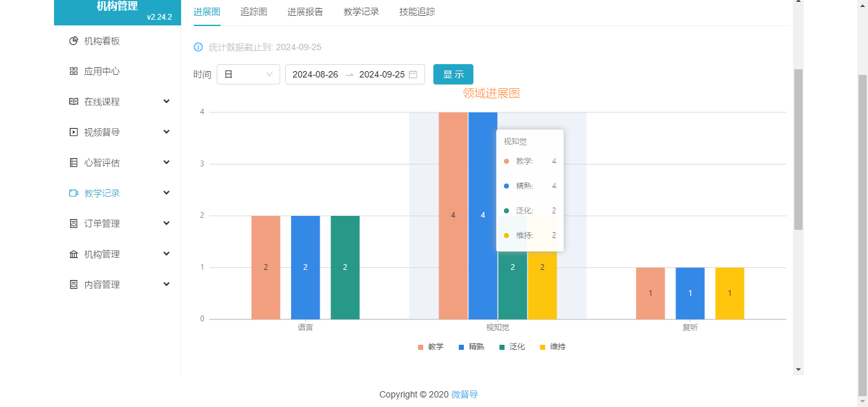Click the v2.24.2 version text
Image resolution: width=868 pixels, height=407 pixels.
(x=159, y=17)
